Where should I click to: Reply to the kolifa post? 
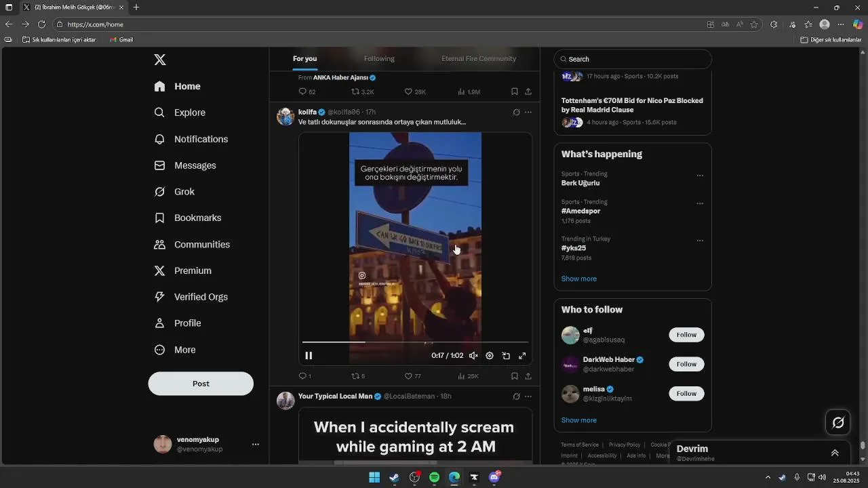(304, 376)
